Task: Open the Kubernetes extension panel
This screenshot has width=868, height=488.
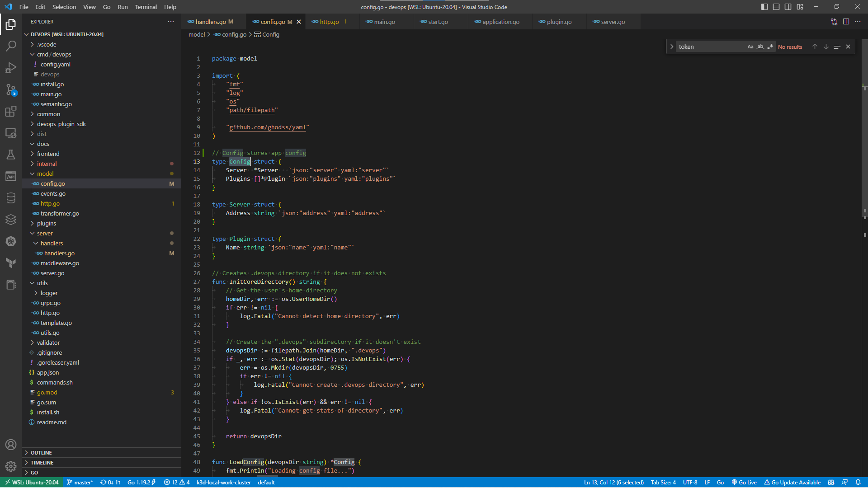Action: click(x=11, y=241)
